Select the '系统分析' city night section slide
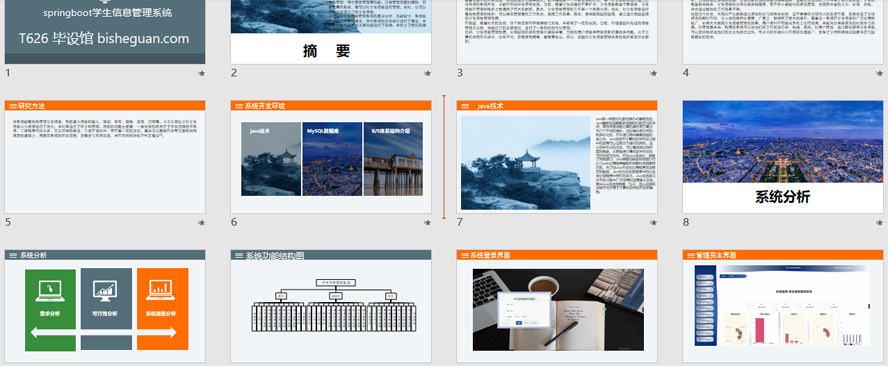This screenshot has height=366, width=888. [x=783, y=157]
